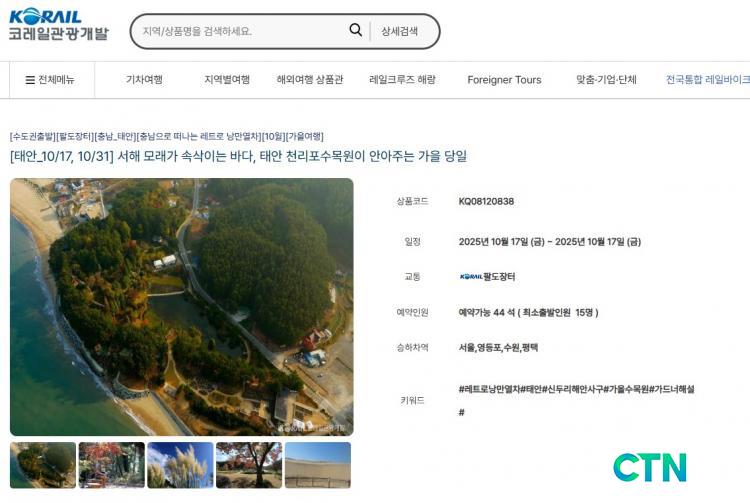
Task: Select the autumn maple leaves thumbnail
Action: tap(111, 465)
